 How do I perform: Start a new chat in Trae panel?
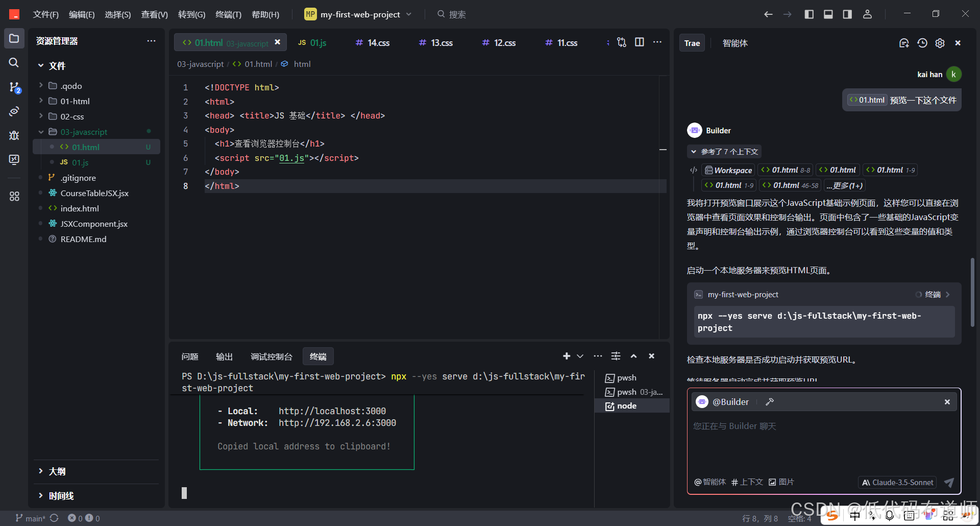(904, 43)
